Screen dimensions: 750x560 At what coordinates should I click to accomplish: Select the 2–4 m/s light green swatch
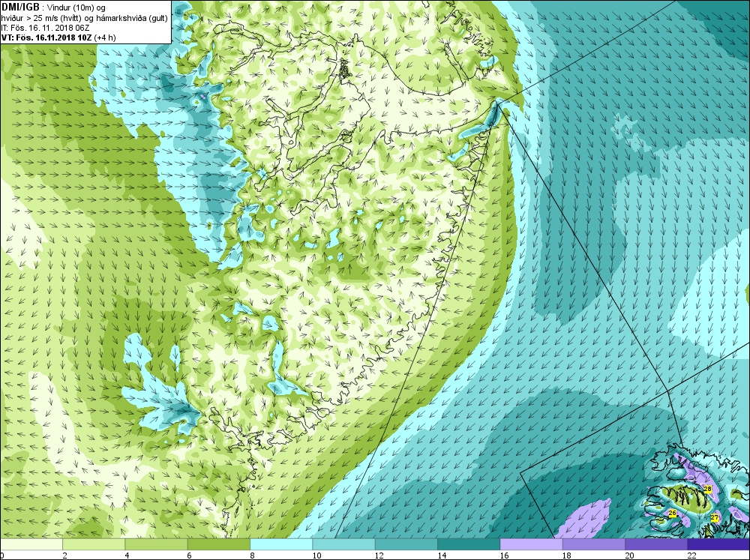94,544
